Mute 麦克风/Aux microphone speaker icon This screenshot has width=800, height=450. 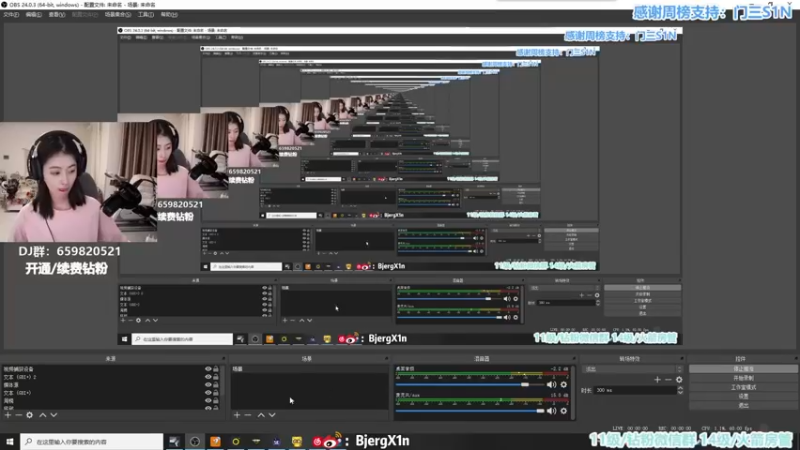552,411
